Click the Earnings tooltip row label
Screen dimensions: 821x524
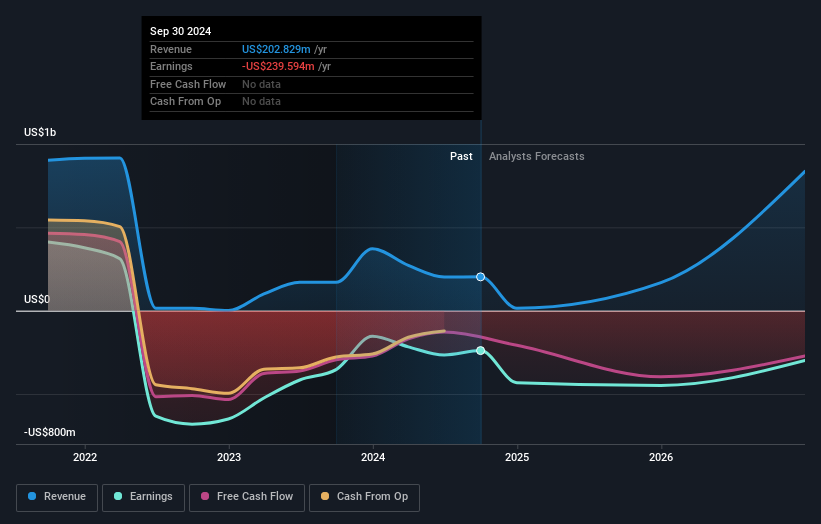pyautogui.click(x=171, y=66)
